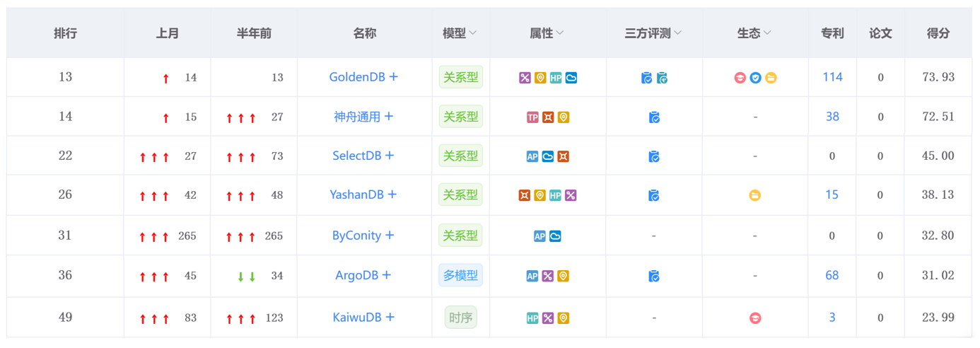Click the plus icon next to KaiwuDB
This screenshot has height=348, width=980.
click(390, 318)
